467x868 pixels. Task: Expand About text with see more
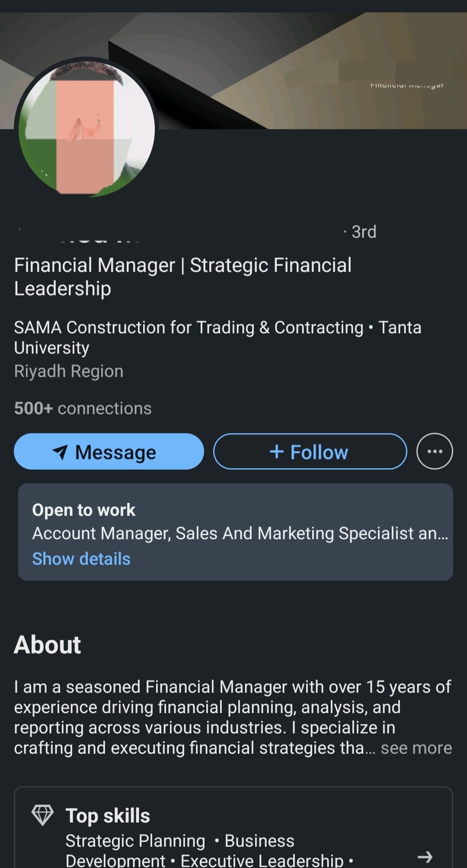pyautogui.click(x=416, y=748)
